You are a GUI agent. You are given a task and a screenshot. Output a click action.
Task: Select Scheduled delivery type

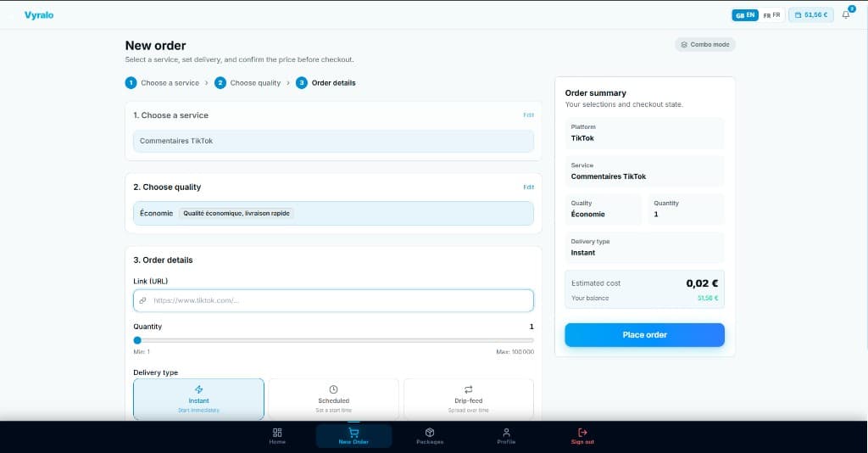point(333,400)
